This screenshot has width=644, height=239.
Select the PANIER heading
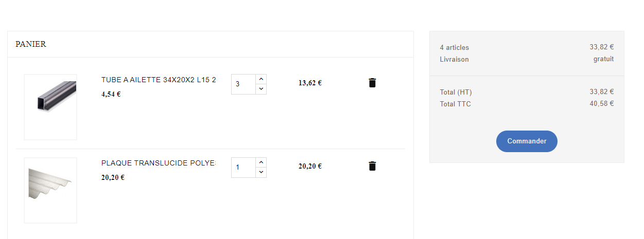tap(31, 44)
